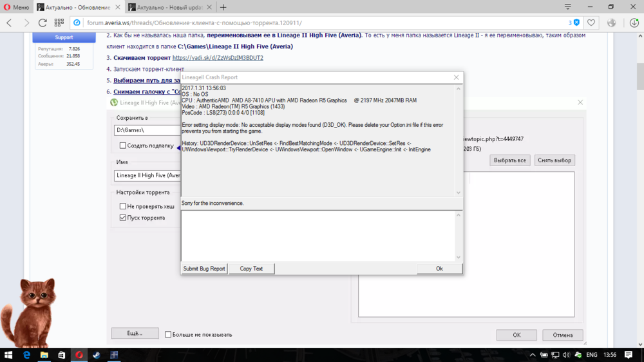This screenshot has width=644, height=362.
Task: Uncheck the Пуск торрента checkbox
Action: [123, 218]
